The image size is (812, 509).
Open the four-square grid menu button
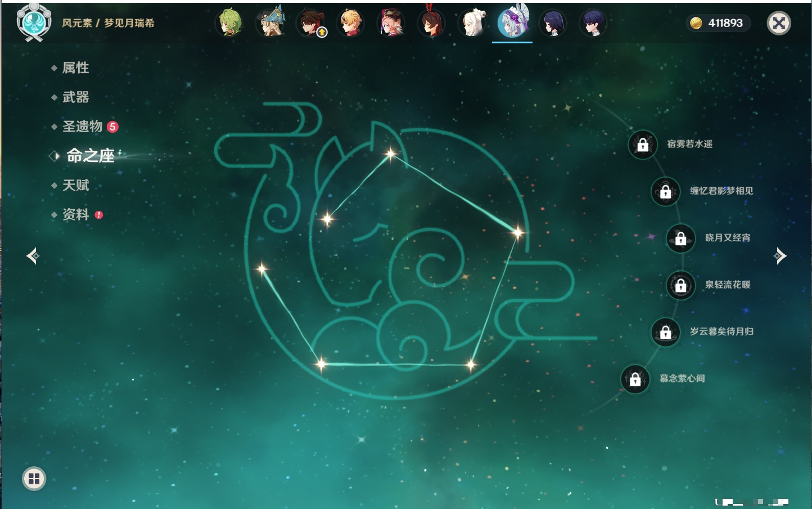[34, 479]
